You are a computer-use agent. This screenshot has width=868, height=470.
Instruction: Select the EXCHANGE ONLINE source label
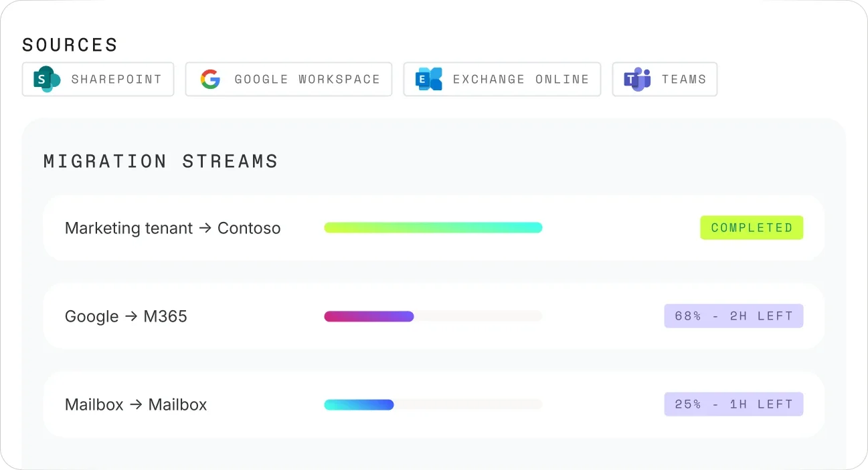coord(521,80)
